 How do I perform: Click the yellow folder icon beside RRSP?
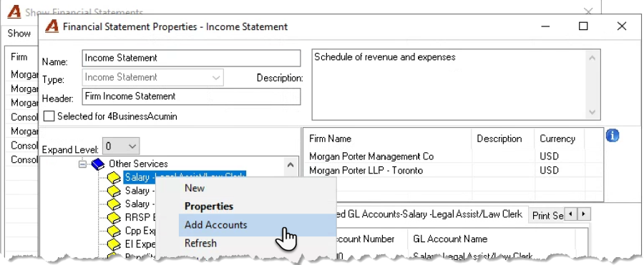pos(114,217)
